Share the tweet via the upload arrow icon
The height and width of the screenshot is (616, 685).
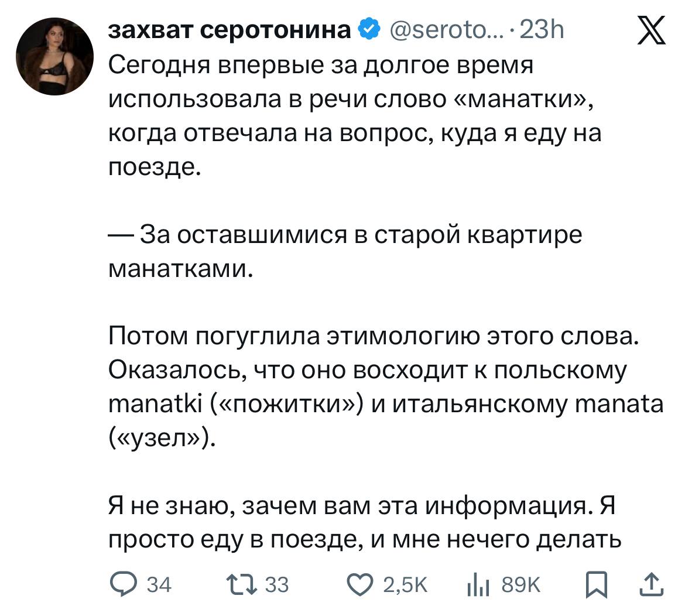[x=651, y=585]
